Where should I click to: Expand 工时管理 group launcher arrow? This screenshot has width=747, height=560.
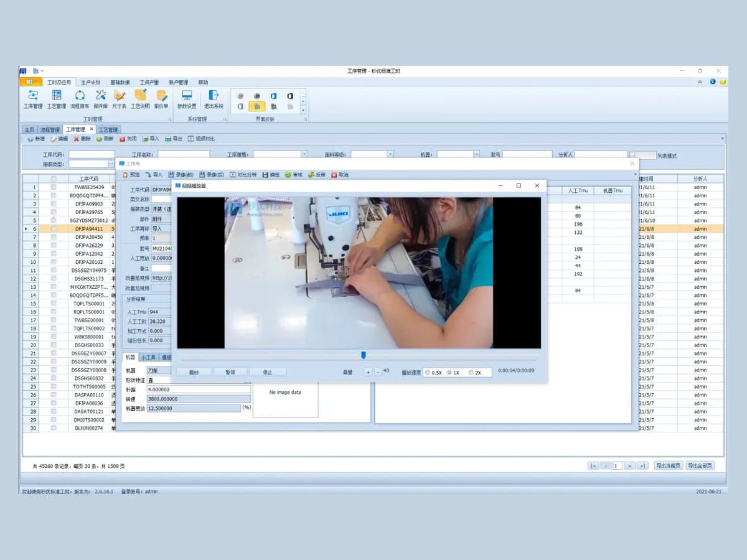(171, 119)
